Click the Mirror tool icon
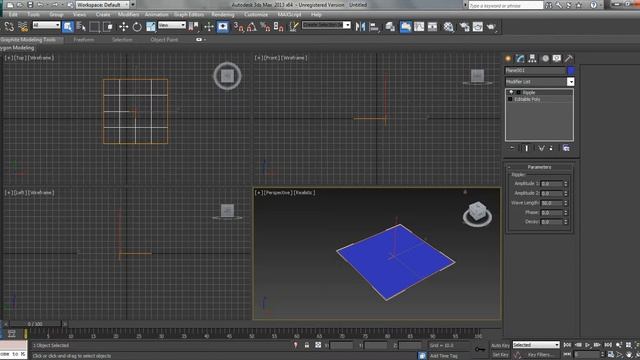Viewport: 640px width, 360px height. [360, 27]
